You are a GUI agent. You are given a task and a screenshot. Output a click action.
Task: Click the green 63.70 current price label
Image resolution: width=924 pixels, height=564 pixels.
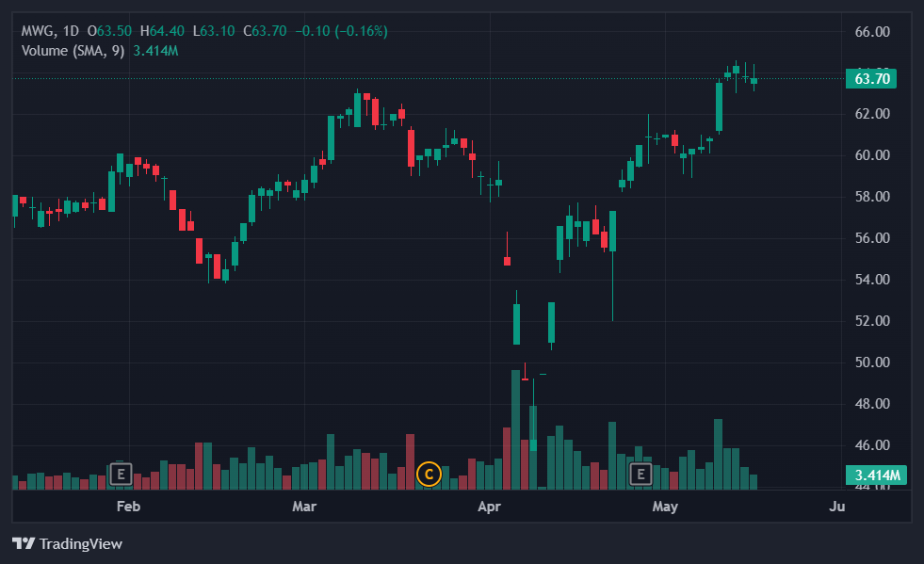pos(871,78)
